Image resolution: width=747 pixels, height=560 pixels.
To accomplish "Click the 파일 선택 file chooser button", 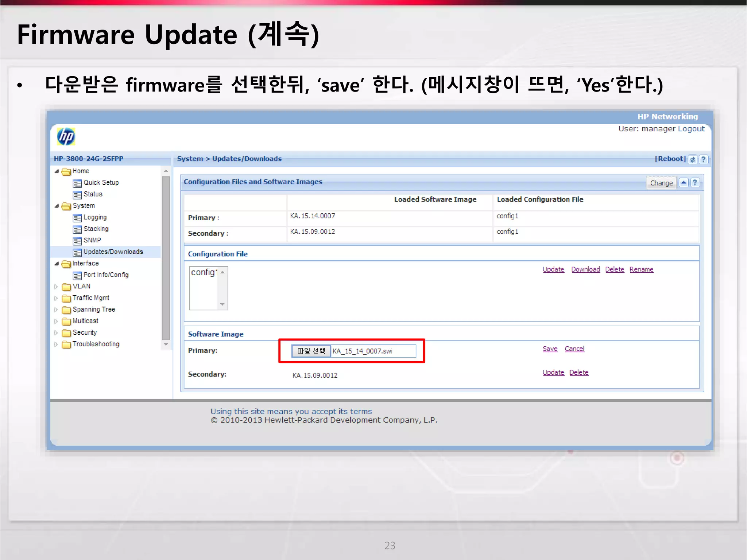I will pyautogui.click(x=311, y=351).
